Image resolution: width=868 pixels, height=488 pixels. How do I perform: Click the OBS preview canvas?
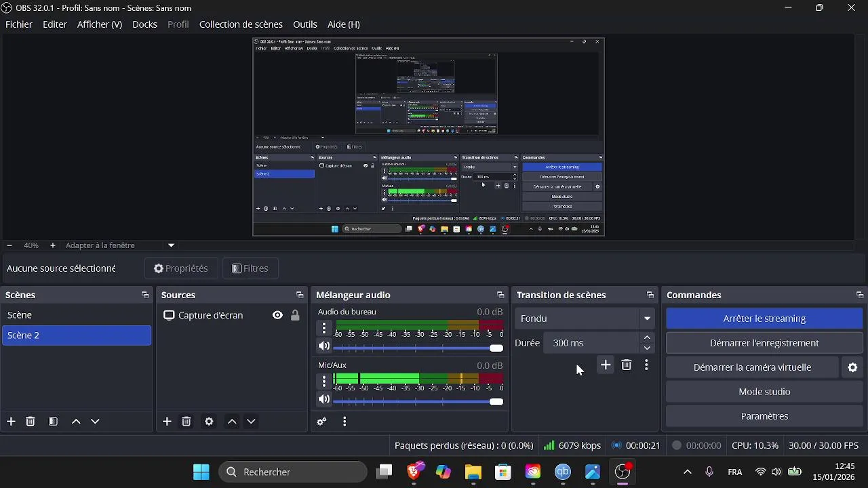tap(429, 137)
